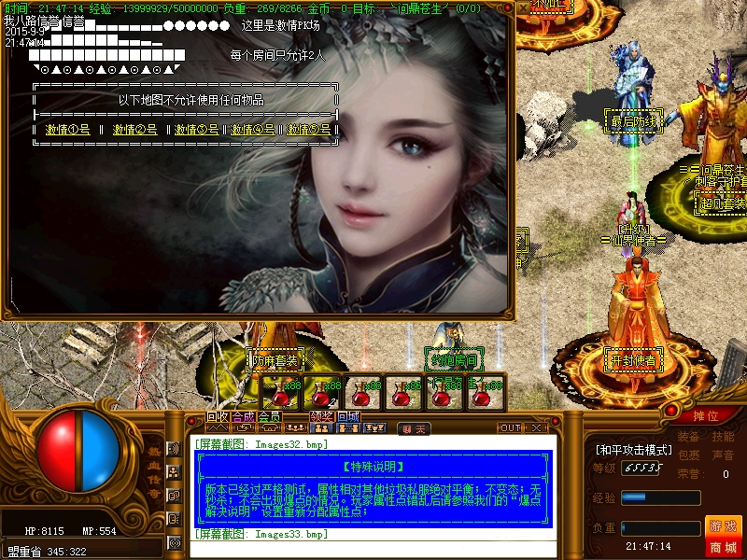Click the red and blue HP/MP orb
The width and height of the screenshot is (747, 560).
click(78, 452)
